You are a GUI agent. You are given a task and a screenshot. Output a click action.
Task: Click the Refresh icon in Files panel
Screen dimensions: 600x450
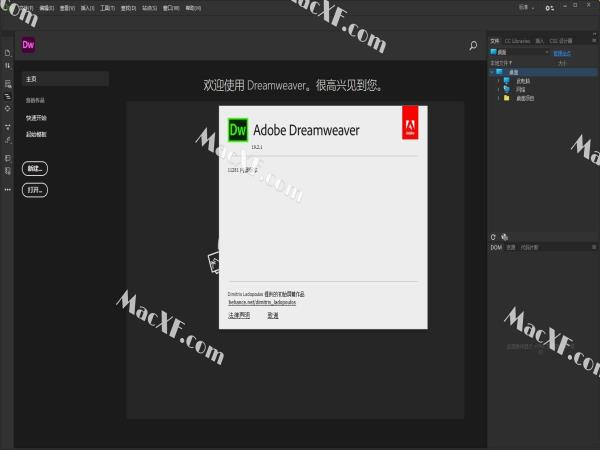tap(493, 237)
